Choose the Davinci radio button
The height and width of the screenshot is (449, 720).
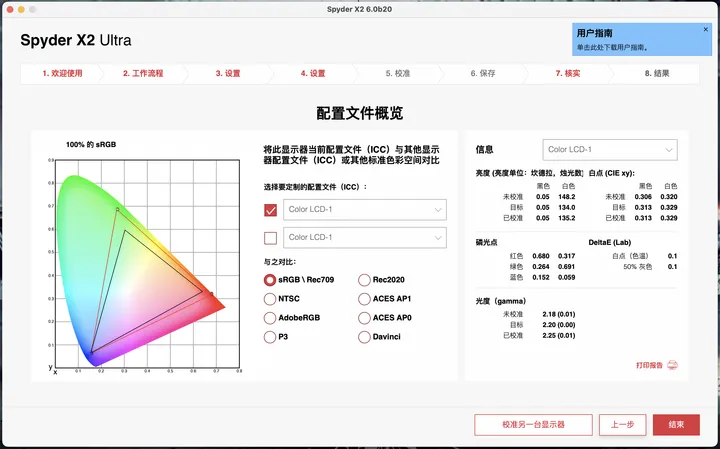point(364,337)
